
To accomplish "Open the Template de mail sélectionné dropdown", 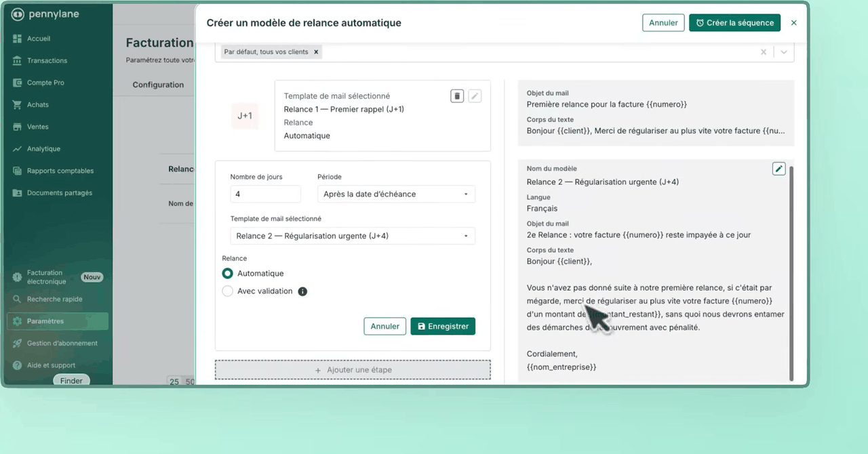I will click(353, 236).
